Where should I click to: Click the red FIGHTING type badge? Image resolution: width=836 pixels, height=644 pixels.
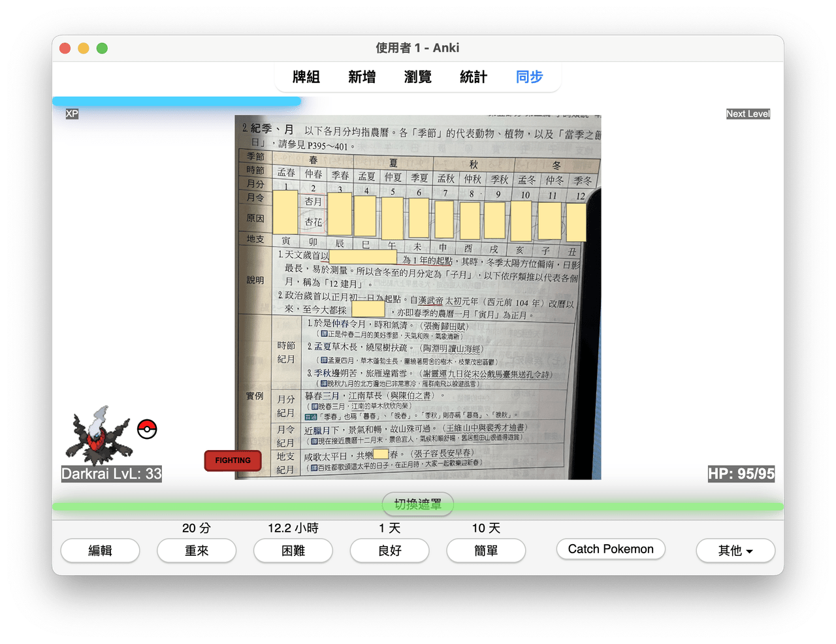pyautogui.click(x=233, y=460)
